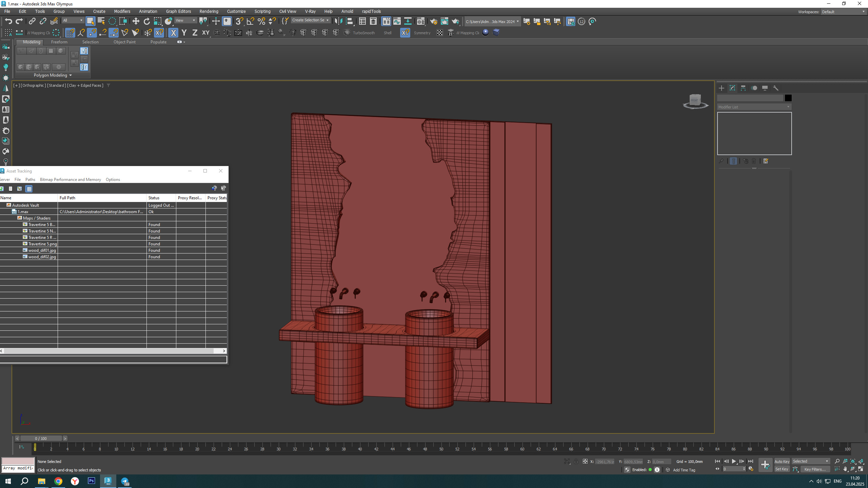Open the All selection filter dropdown
868x488 pixels.
[73, 20]
